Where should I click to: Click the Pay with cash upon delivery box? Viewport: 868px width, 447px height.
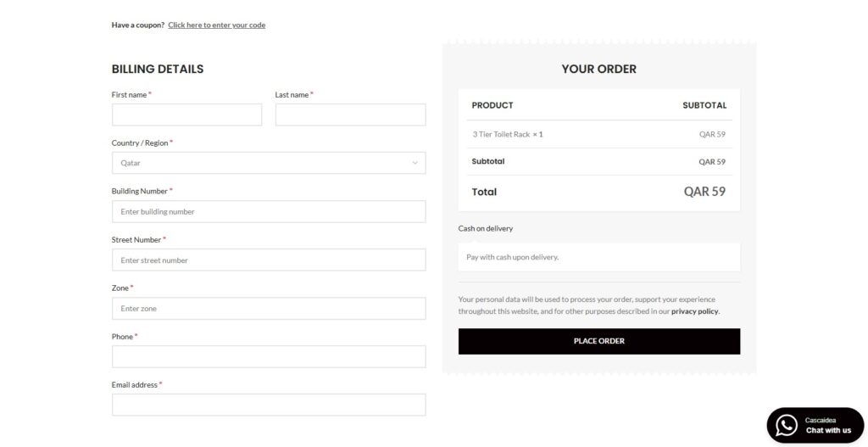(x=599, y=257)
